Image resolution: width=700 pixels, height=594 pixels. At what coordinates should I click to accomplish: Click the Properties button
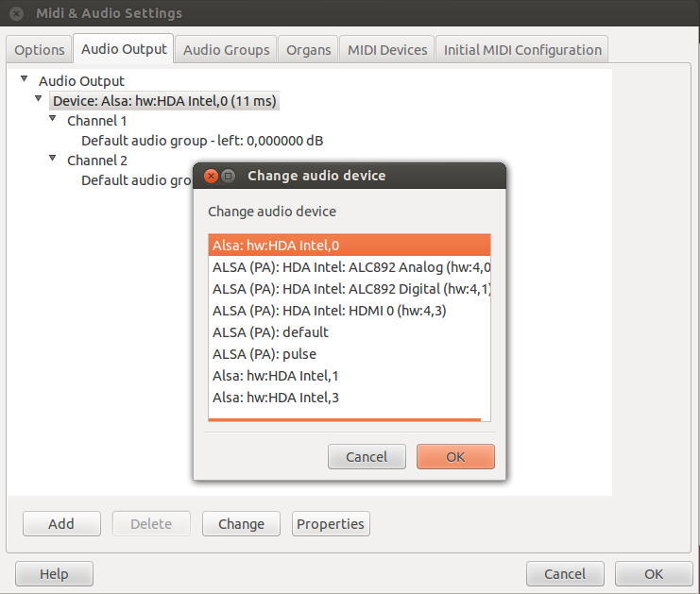click(x=331, y=523)
